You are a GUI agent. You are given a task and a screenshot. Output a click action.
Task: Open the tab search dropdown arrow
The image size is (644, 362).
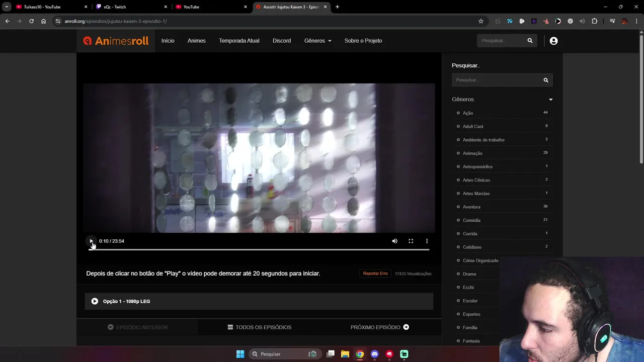[x=7, y=7]
